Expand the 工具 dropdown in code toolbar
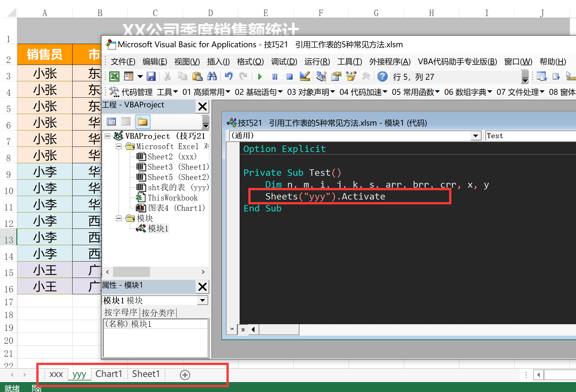576x392 pixels. pyautogui.click(x=167, y=92)
